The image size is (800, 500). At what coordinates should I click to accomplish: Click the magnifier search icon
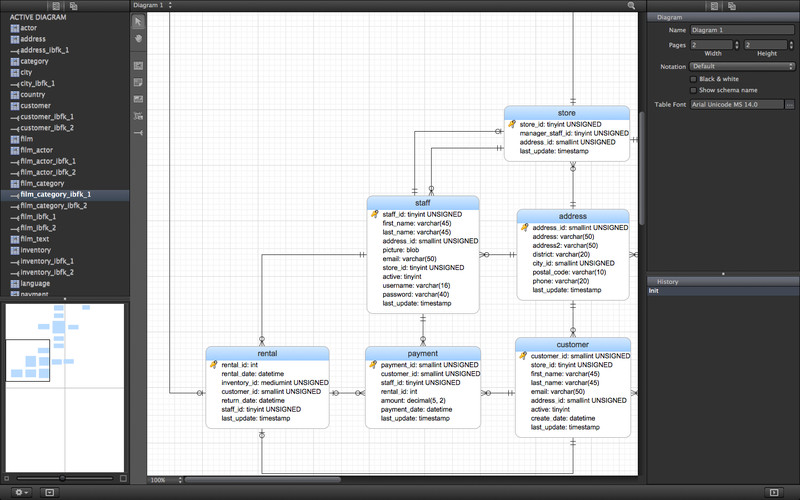point(631,5)
